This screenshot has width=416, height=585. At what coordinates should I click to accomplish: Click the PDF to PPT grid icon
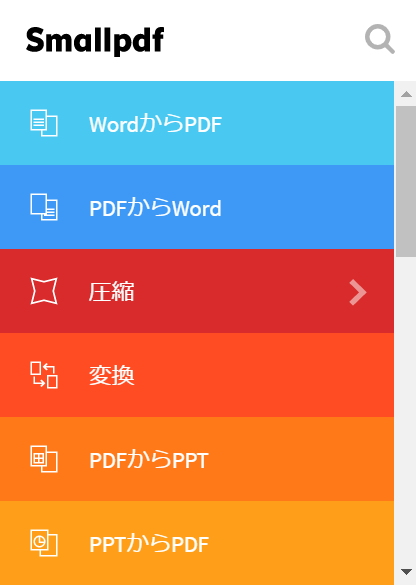pyautogui.click(x=44, y=459)
